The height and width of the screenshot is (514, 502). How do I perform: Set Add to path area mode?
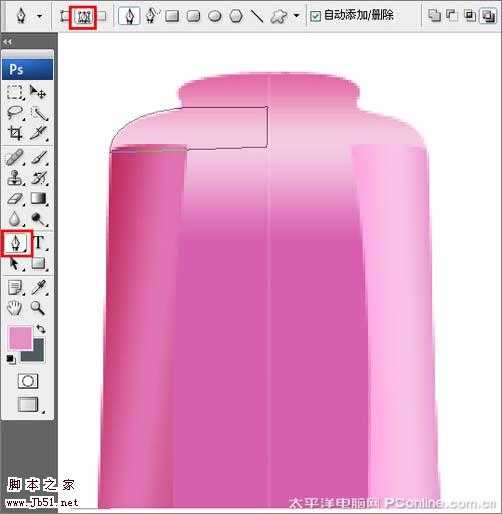[434, 15]
